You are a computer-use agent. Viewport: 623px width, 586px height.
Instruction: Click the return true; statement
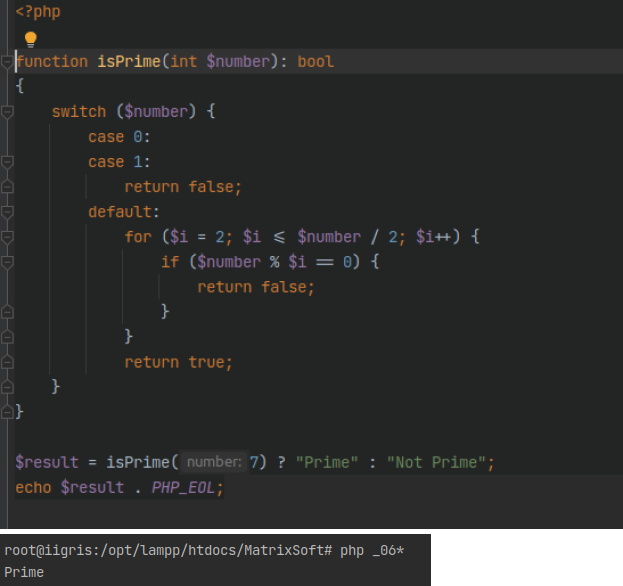coord(178,362)
